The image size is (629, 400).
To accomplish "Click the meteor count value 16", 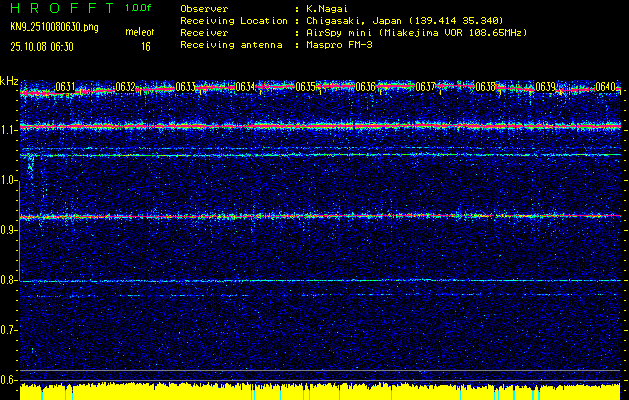I will (145, 46).
